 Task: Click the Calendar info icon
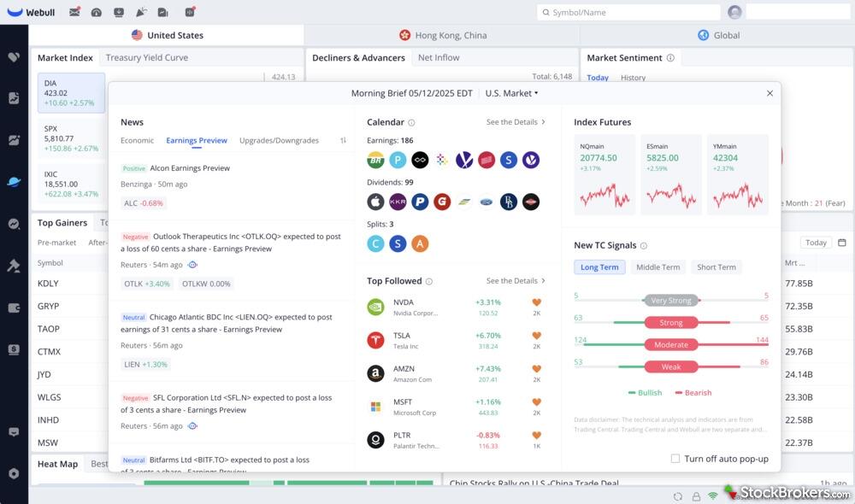click(411, 123)
